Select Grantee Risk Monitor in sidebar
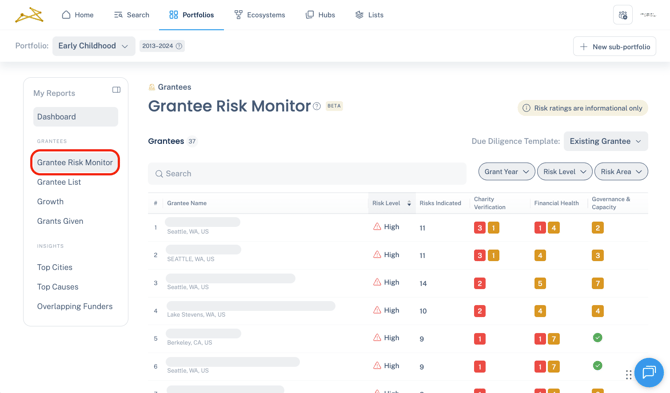670x393 pixels. [75, 162]
